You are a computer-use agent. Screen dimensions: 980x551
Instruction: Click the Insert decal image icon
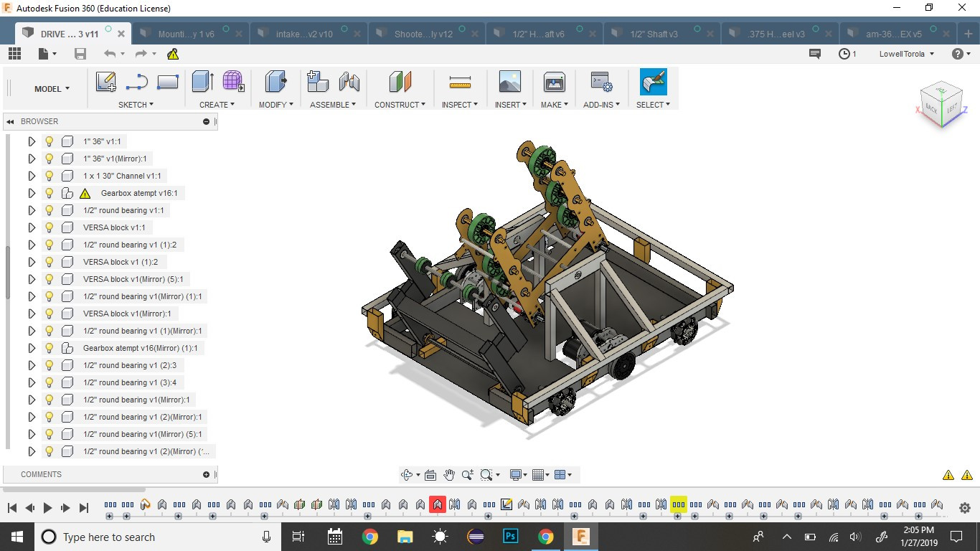coord(509,82)
